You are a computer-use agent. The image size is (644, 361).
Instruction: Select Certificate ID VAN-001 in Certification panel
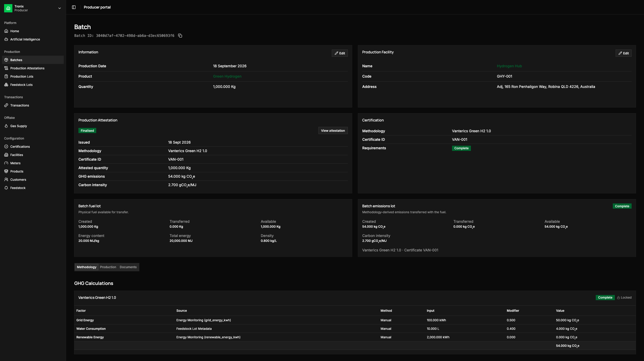(x=460, y=140)
